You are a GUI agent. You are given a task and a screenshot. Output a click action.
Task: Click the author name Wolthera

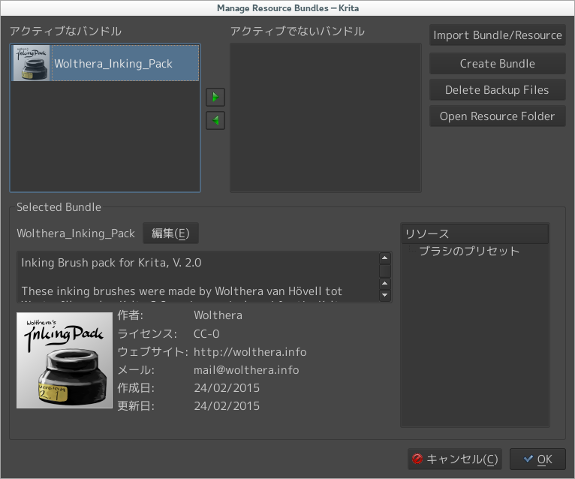[x=218, y=315]
